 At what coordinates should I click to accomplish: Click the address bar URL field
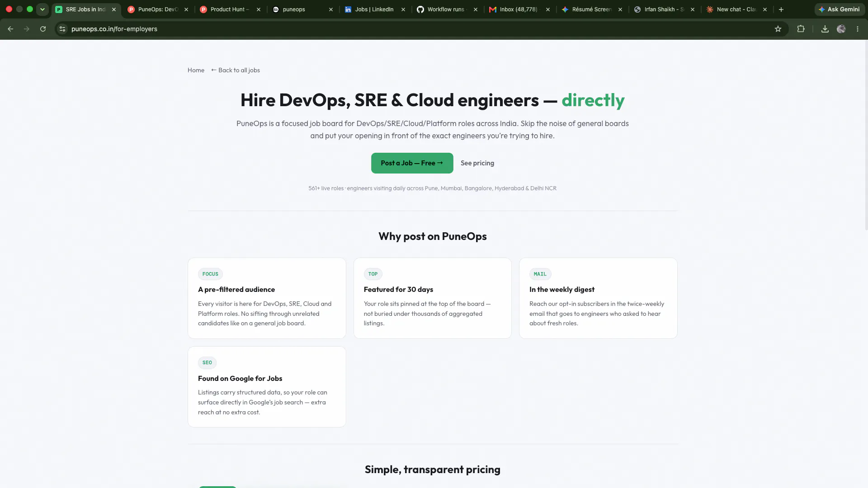coord(420,29)
